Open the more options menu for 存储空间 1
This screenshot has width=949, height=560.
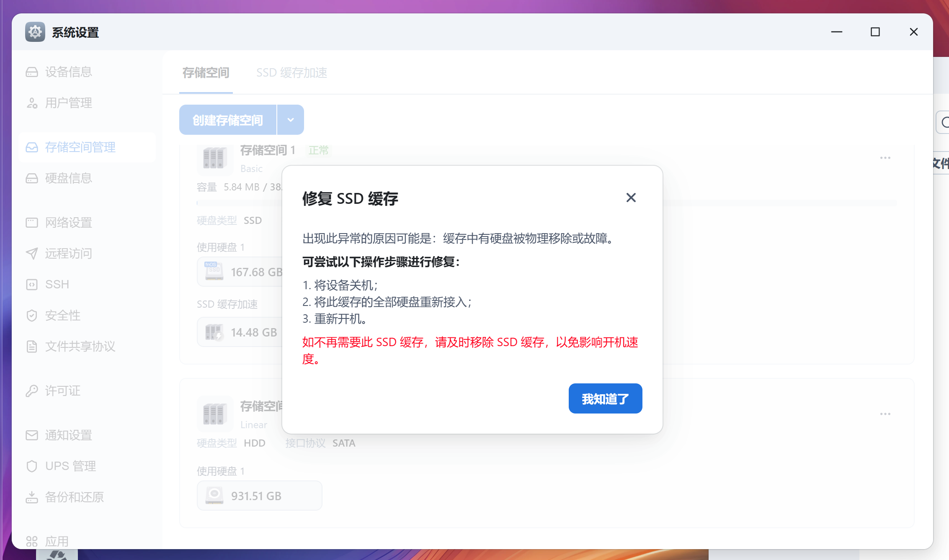(885, 157)
